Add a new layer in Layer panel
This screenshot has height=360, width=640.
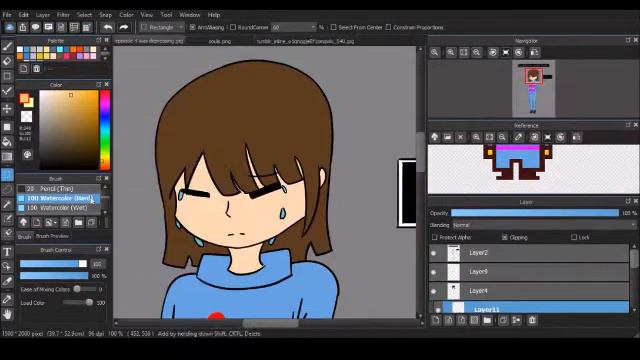pyautogui.click(x=436, y=320)
